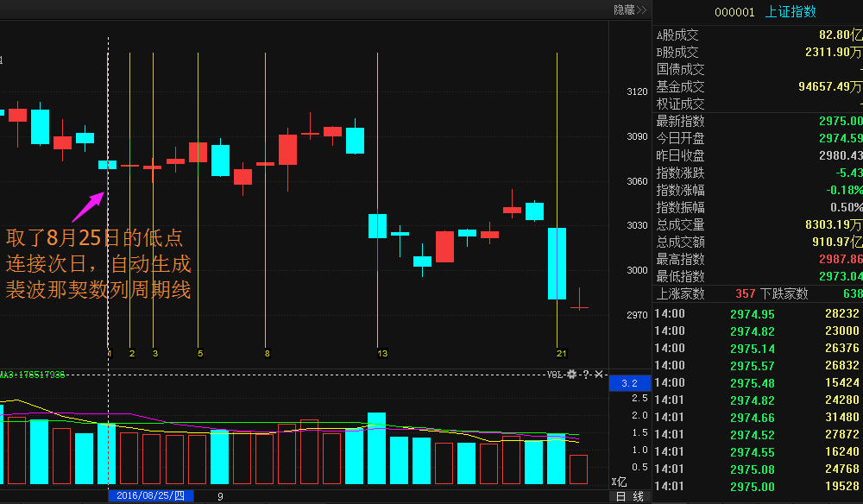This screenshot has height=504, width=863.
Task: Click the Fibonacci cycle line marker 13
Action: (x=382, y=354)
